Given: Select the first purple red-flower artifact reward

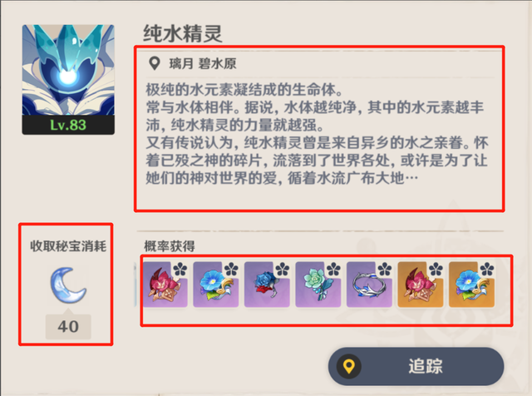Looking at the screenshot, I should [165, 285].
